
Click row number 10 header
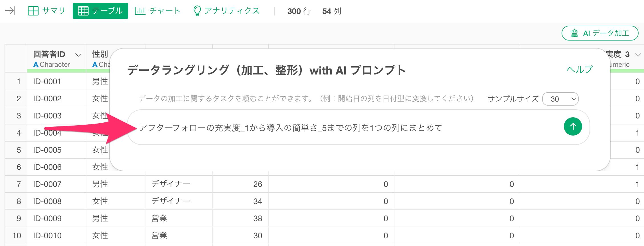point(17,235)
